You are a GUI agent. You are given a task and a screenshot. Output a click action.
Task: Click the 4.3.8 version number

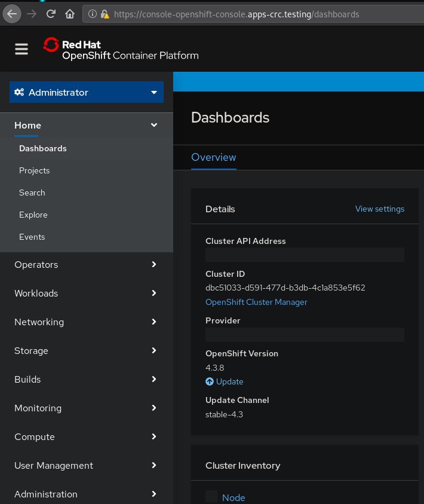click(x=215, y=368)
